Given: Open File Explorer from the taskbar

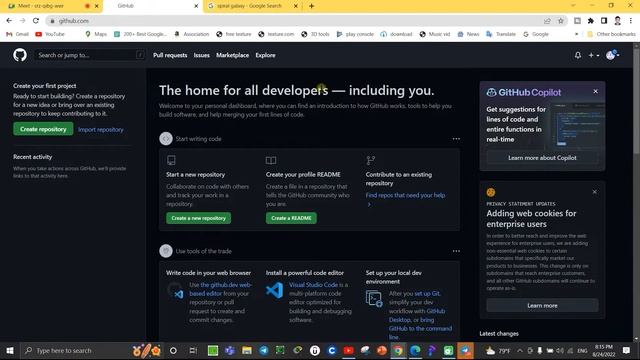Looking at the screenshot, I should (247, 351).
